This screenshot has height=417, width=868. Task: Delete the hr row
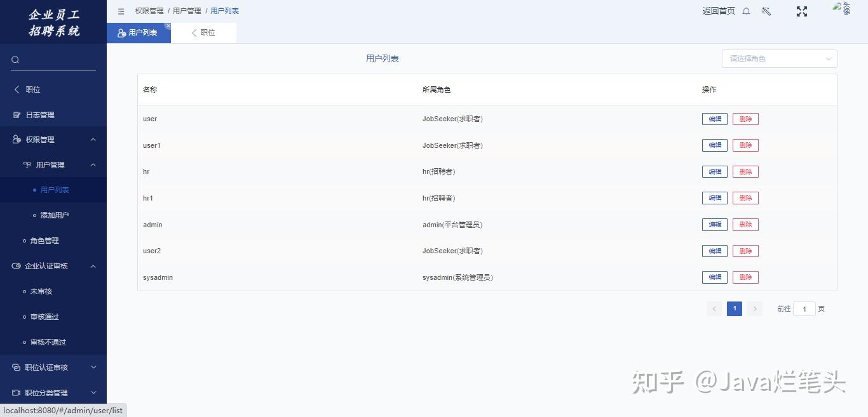click(745, 171)
